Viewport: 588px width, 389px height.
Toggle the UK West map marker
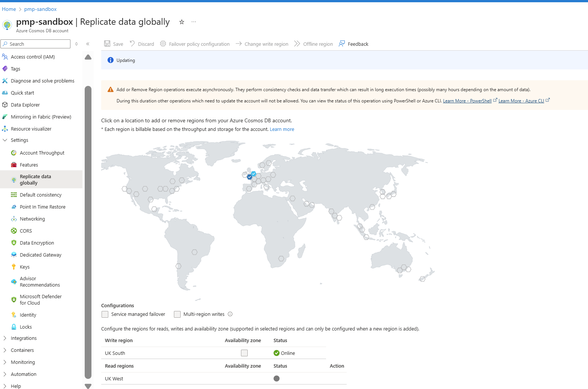coord(254,174)
